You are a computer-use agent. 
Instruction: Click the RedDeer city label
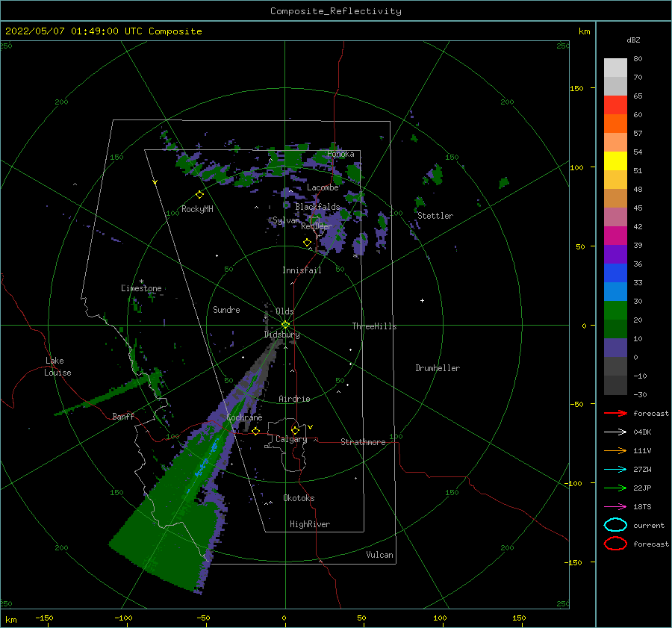tap(317, 226)
